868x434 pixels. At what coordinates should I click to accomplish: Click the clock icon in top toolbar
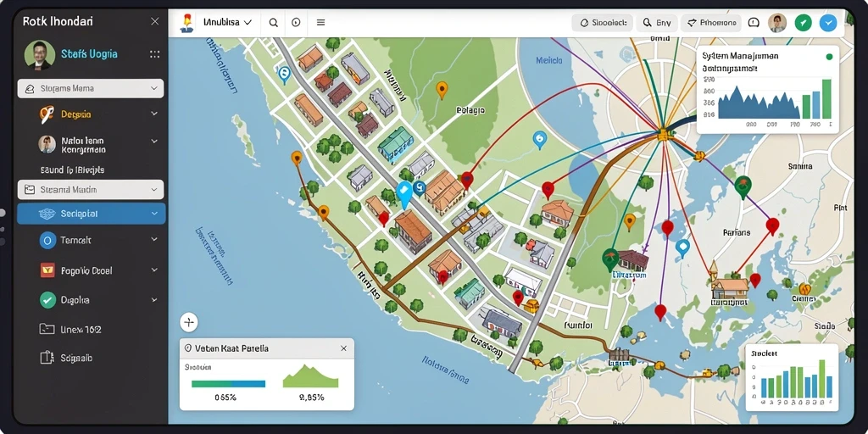point(296,23)
